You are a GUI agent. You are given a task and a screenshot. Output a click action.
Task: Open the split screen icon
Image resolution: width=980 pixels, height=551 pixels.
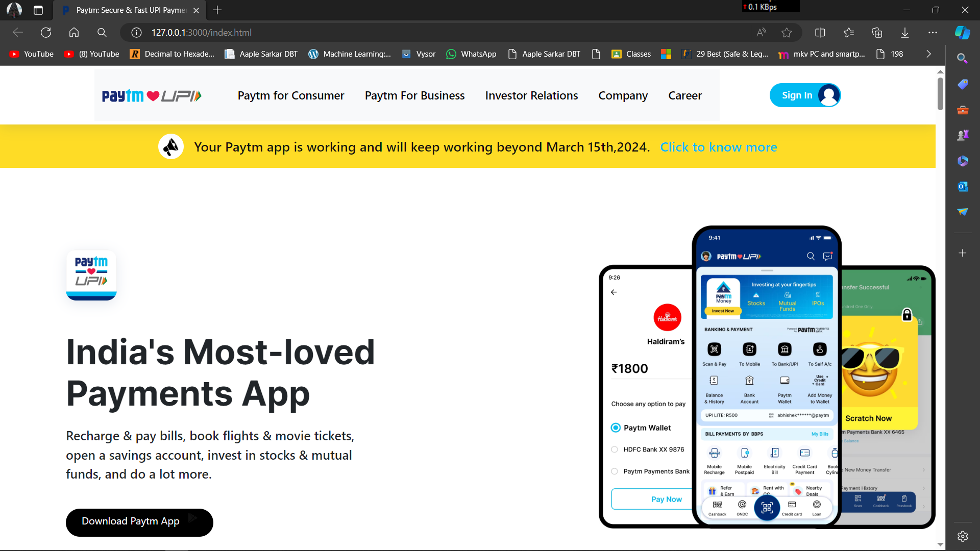click(x=820, y=33)
